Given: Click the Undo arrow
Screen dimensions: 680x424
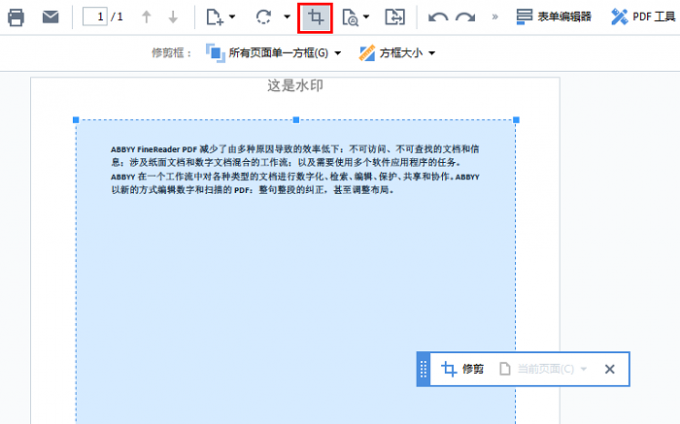Looking at the screenshot, I should tap(438, 17).
